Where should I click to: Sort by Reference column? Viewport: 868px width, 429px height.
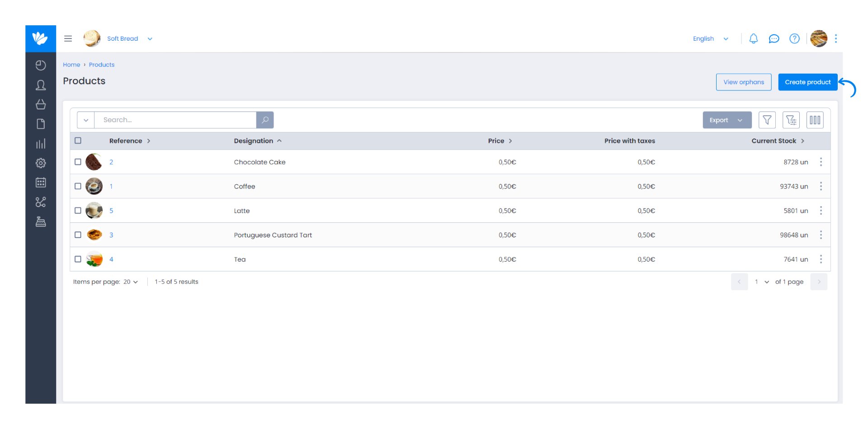[130, 141]
